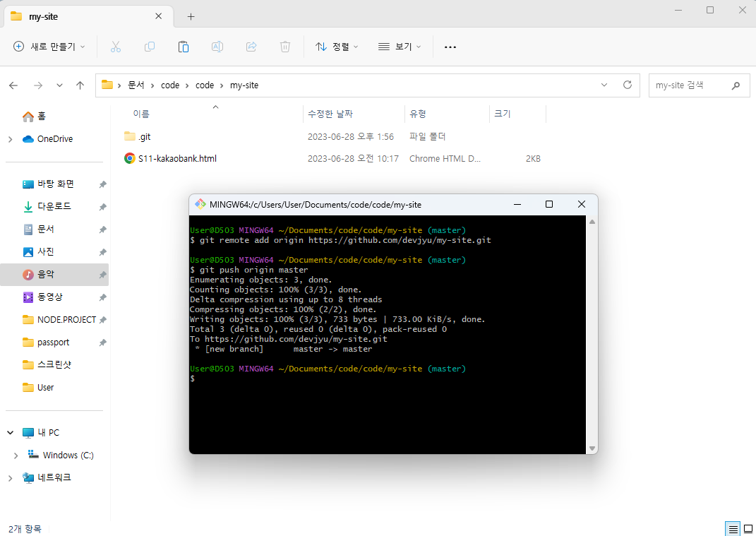
Task: Switch to details view icon in status bar
Action: [x=733, y=529]
